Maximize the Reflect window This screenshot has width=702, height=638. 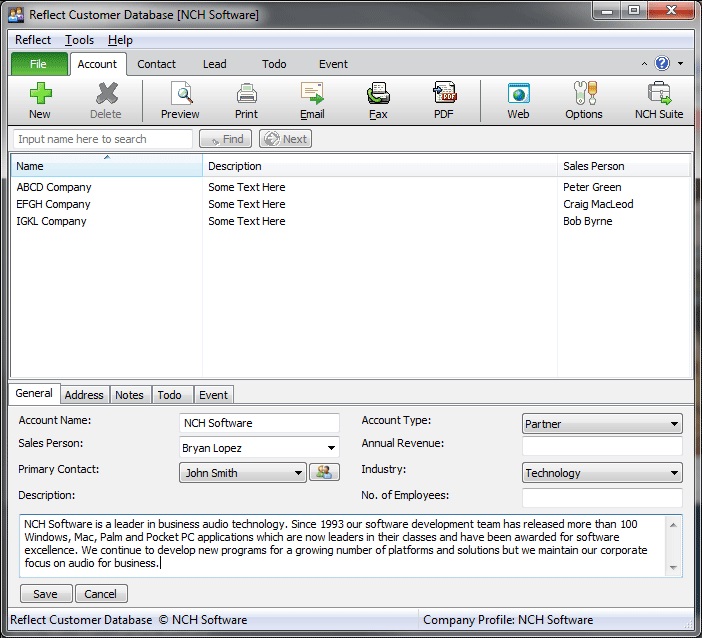[634, 11]
